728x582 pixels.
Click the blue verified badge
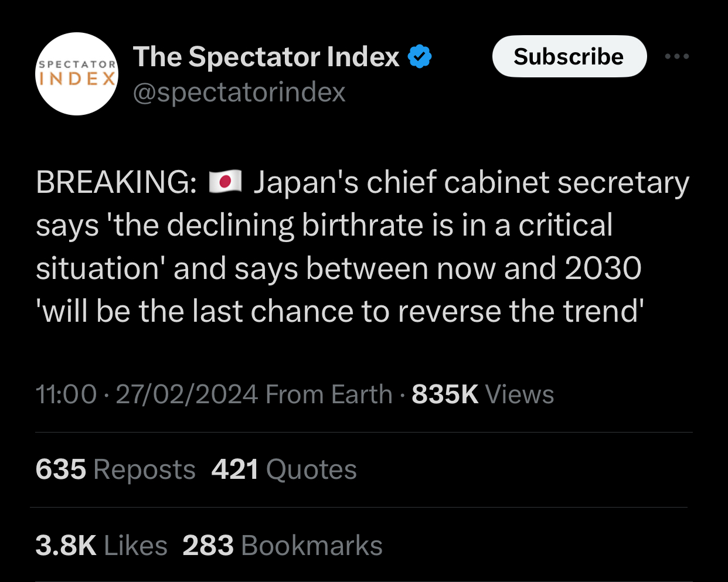point(420,57)
